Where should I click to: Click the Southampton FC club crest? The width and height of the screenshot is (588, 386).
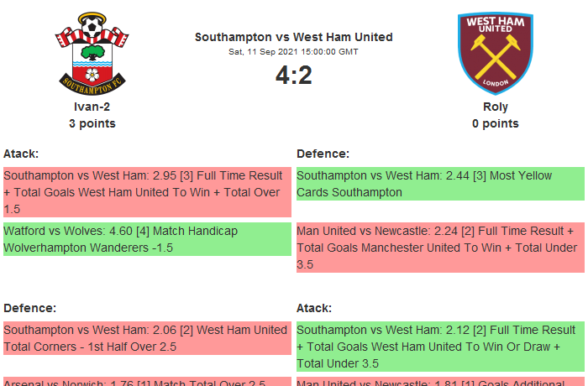click(92, 52)
